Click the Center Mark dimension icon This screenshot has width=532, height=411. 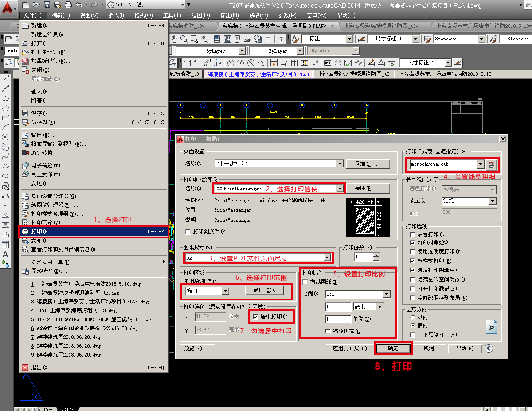click(x=338, y=63)
